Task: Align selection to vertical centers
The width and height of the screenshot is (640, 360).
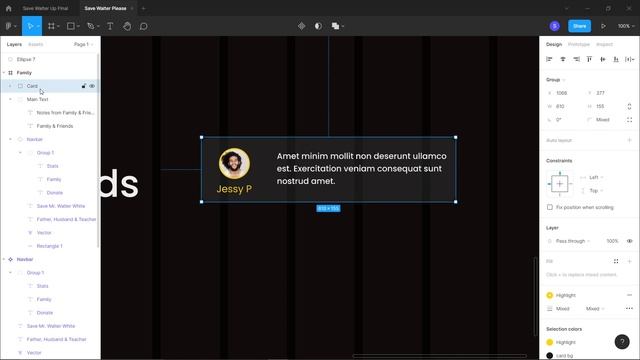Action: 603,59
